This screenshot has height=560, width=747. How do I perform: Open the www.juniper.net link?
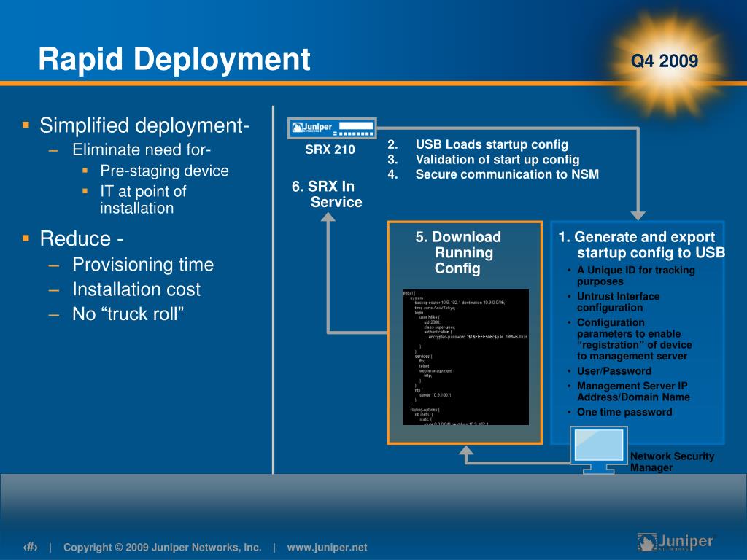(327, 548)
